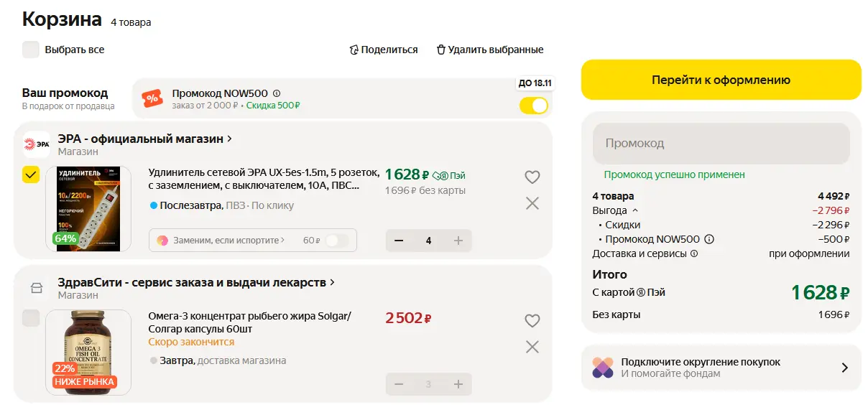
Task: Click Перейти к оформлению button
Action: tap(721, 80)
